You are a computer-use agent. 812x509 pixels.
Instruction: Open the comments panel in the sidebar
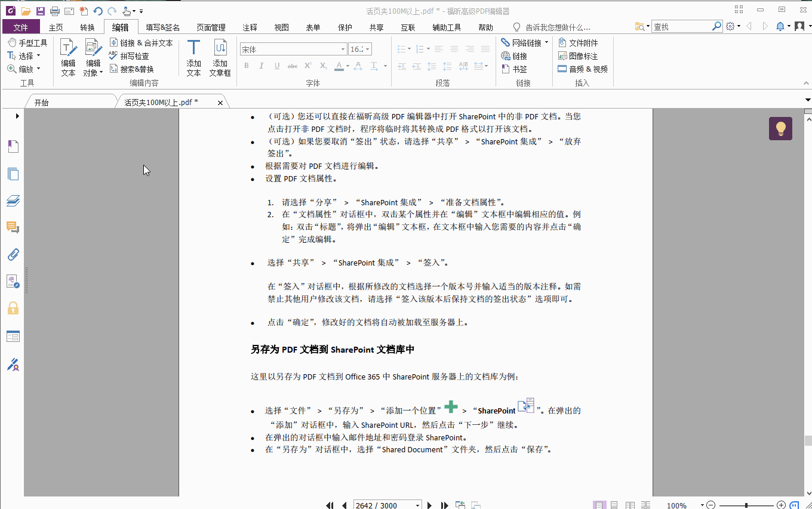pos(13,227)
